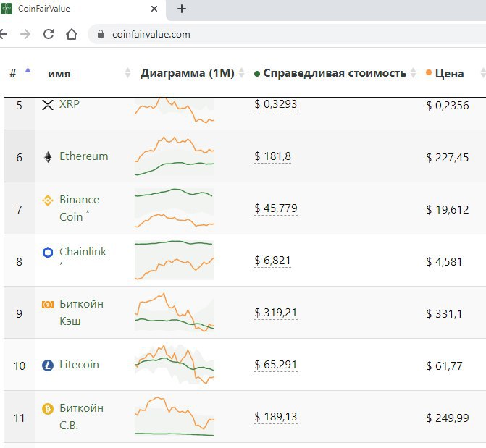Screen dimensions: 486x448
Task: Click the CoinFairValue tab favicon
Action: [7, 9]
